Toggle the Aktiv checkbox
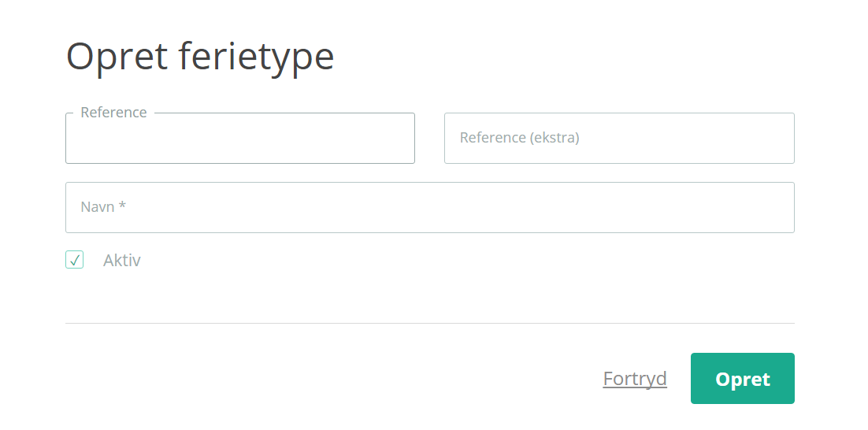 (x=75, y=260)
